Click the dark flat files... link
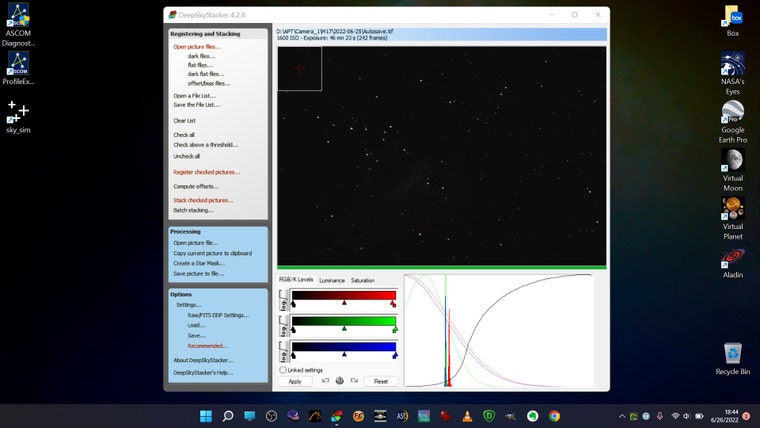The height and width of the screenshot is (428, 760). pyautogui.click(x=206, y=74)
